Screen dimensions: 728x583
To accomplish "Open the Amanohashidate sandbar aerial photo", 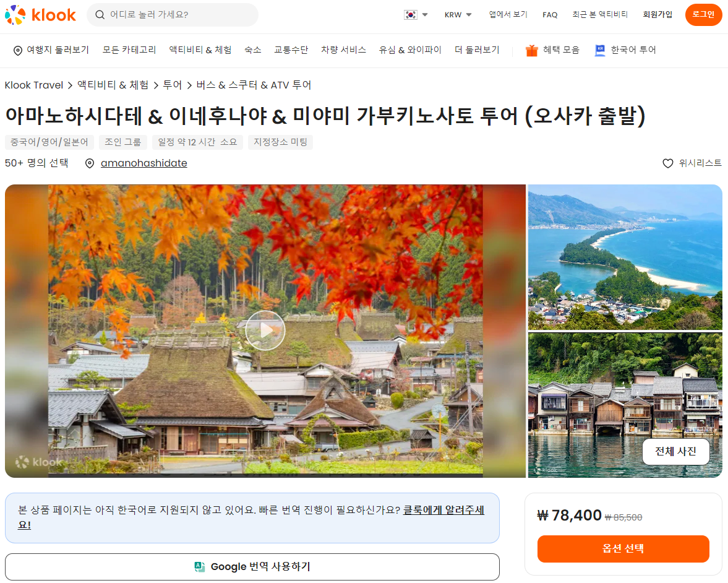I will coord(625,257).
